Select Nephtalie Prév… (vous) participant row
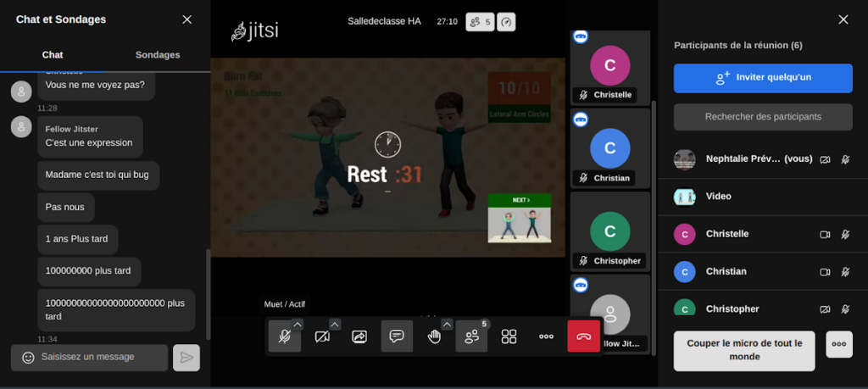868x389 pixels. [x=763, y=159]
